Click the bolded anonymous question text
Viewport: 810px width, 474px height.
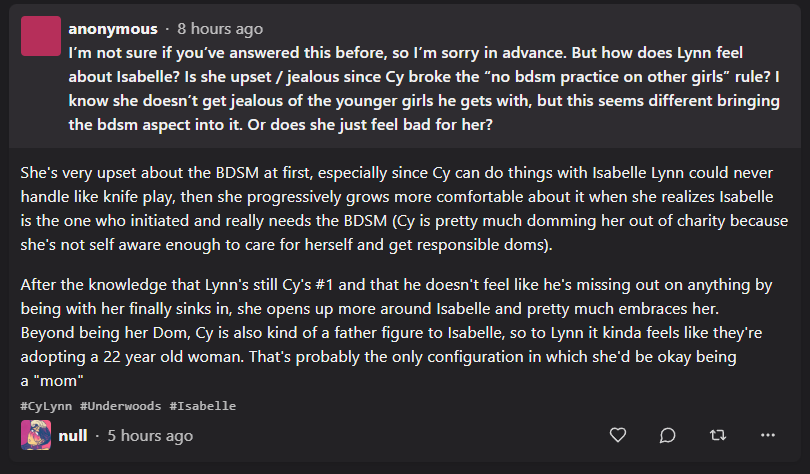pos(424,89)
